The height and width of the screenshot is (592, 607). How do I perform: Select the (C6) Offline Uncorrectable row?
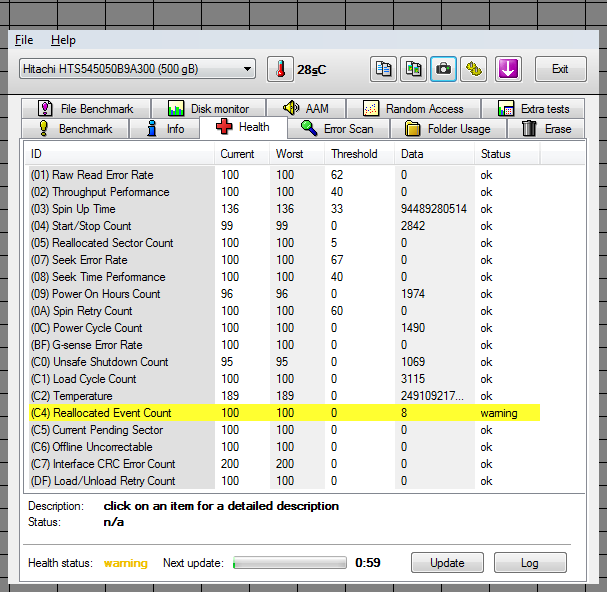point(285,447)
